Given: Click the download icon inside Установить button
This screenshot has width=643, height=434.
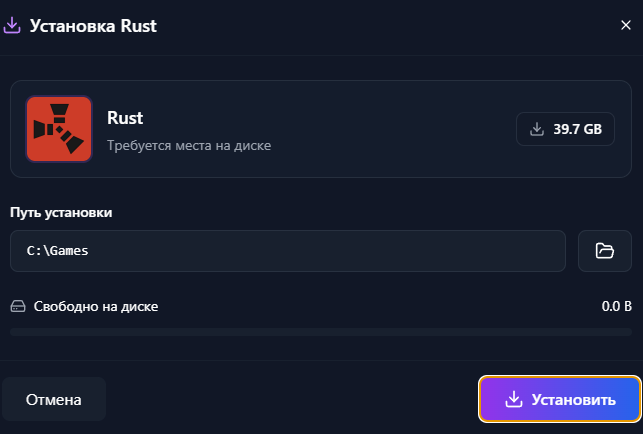Looking at the screenshot, I should pos(513,399).
